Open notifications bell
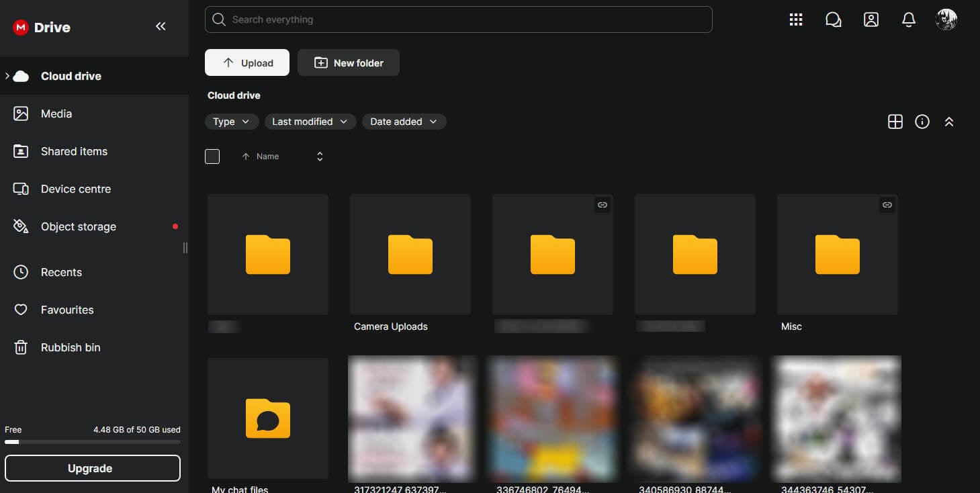This screenshot has height=493, width=980. click(x=909, y=19)
